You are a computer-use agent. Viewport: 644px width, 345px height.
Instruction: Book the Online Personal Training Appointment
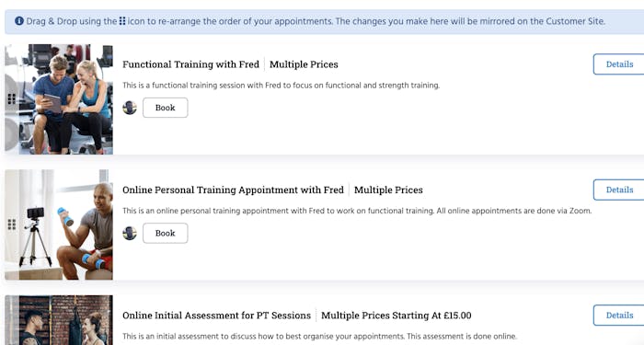point(165,234)
